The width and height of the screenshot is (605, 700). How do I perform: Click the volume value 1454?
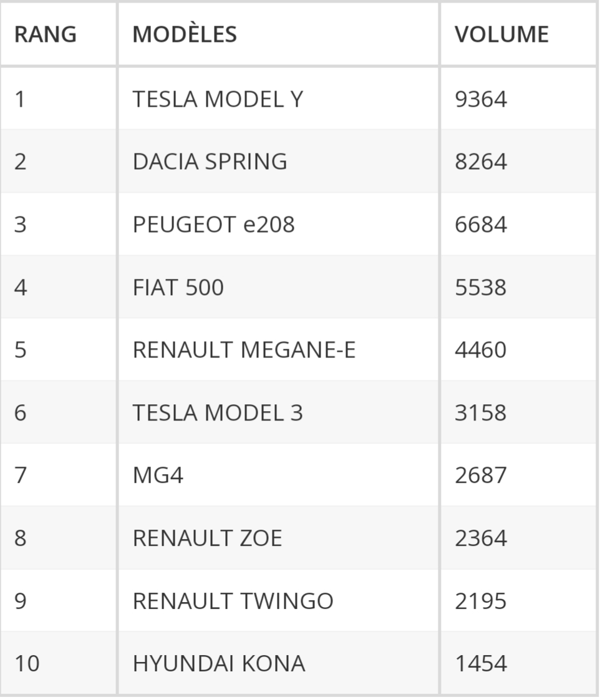481,663
